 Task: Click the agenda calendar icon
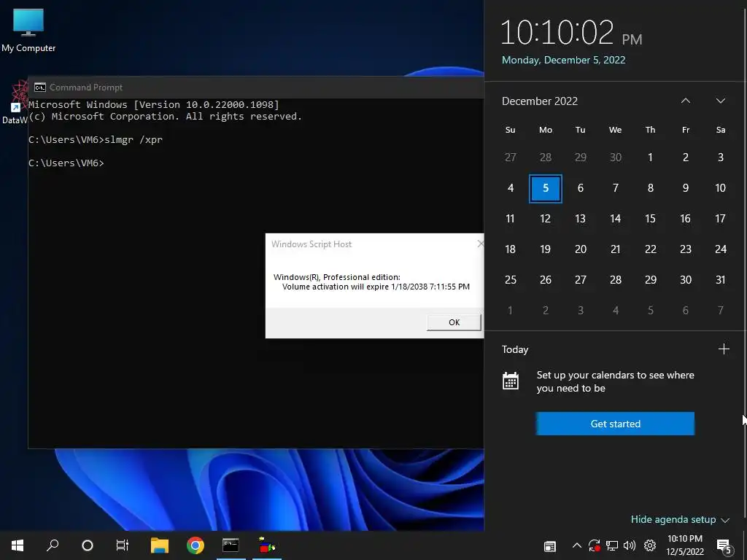coord(510,381)
